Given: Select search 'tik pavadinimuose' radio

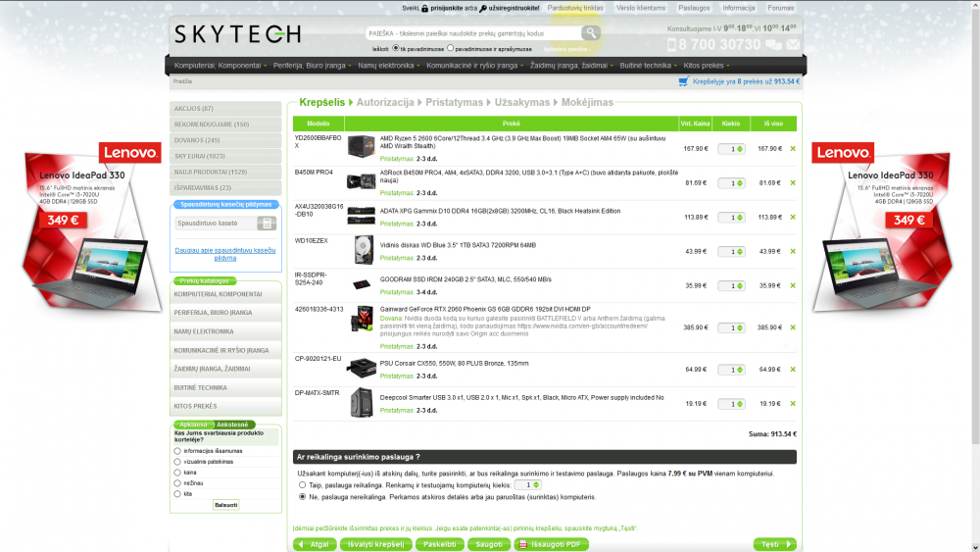Looking at the screenshot, I should click(396, 48).
